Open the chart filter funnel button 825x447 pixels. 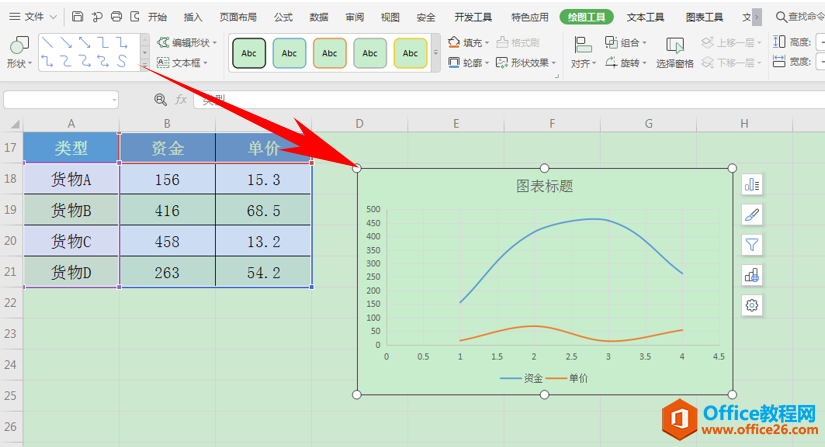pyautogui.click(x=752, y=245)
